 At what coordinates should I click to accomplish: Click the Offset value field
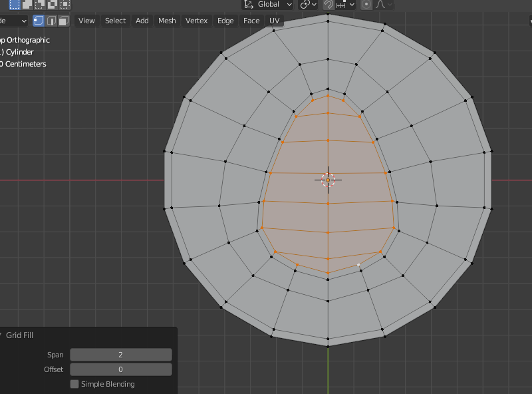121,369
